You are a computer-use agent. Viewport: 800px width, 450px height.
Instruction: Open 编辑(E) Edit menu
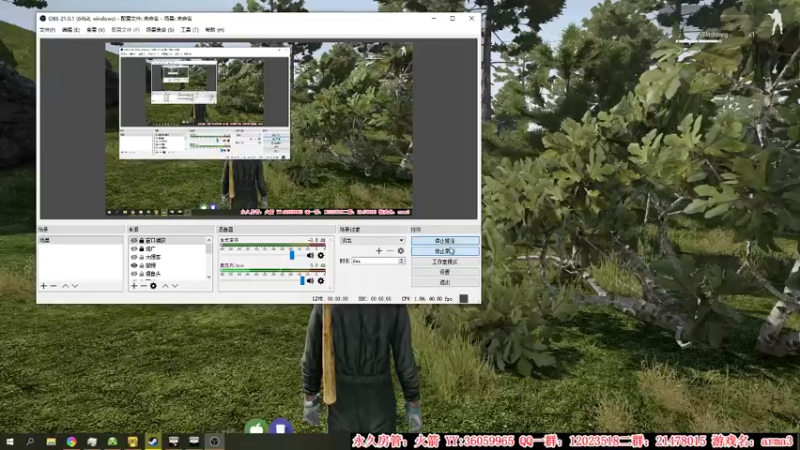point(71,30)
